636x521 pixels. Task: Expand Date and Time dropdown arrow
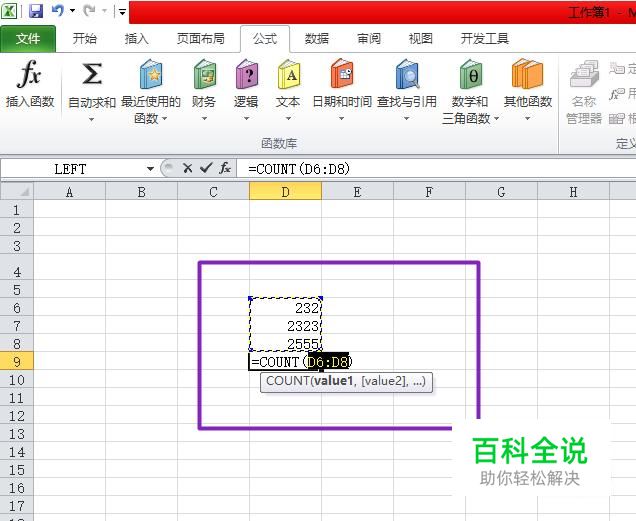tap(342, 119)
